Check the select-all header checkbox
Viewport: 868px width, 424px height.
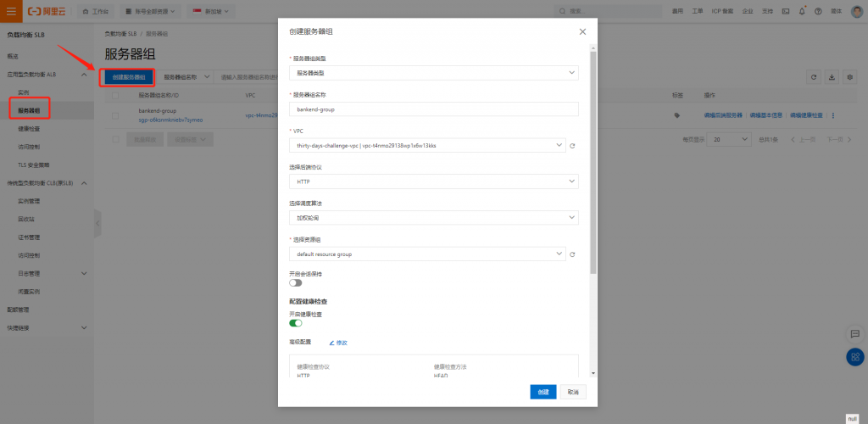115,95
